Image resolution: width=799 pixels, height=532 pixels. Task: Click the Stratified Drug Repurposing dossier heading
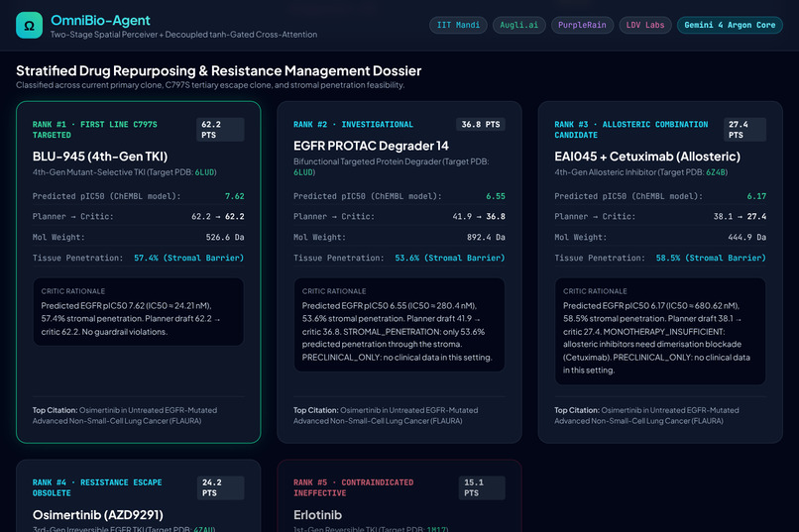coord(219,70)
